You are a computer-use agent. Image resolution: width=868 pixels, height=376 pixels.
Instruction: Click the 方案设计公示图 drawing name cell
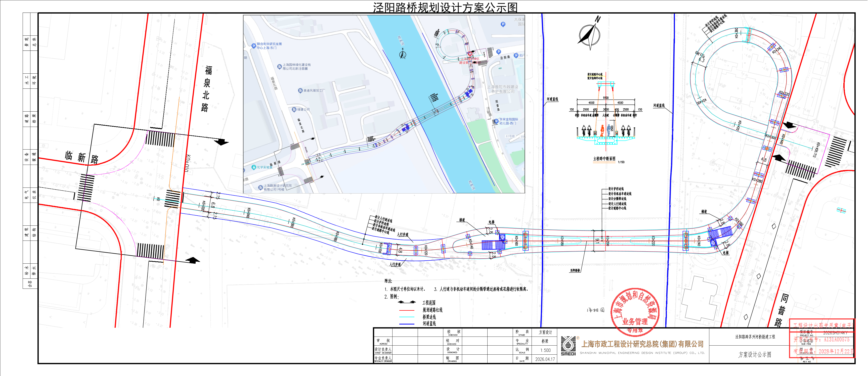coord(754,354)
